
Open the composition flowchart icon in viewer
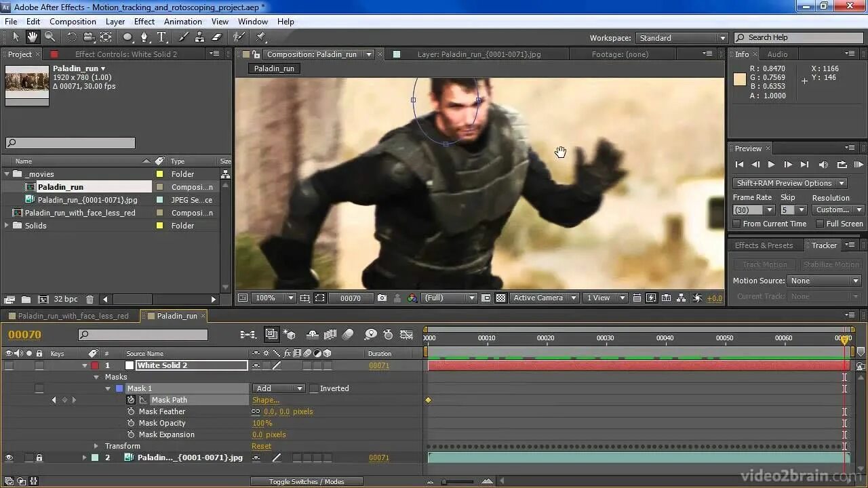(x=682, y=298)
